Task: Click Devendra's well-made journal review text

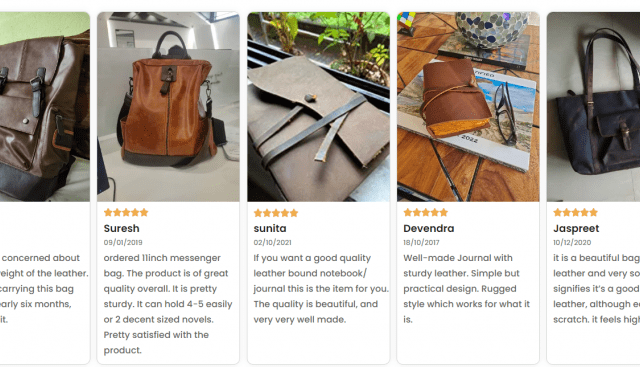Action: [467, 289]
